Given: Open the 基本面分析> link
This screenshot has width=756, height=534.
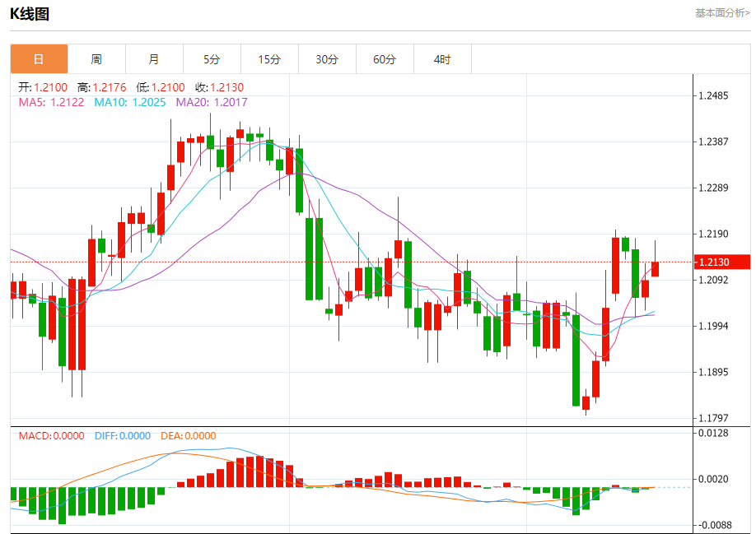Looking at the screenshot, I should click(x=722, y=13).
